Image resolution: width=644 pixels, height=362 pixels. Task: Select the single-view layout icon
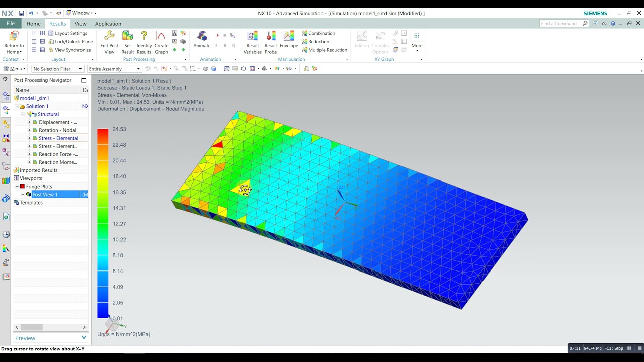pos(34,33)
